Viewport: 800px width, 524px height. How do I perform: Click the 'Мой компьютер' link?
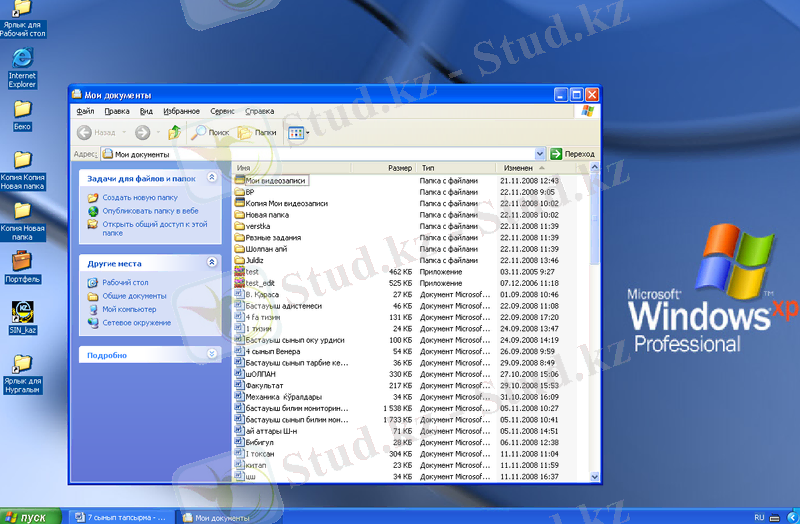[x=129, y=310]
